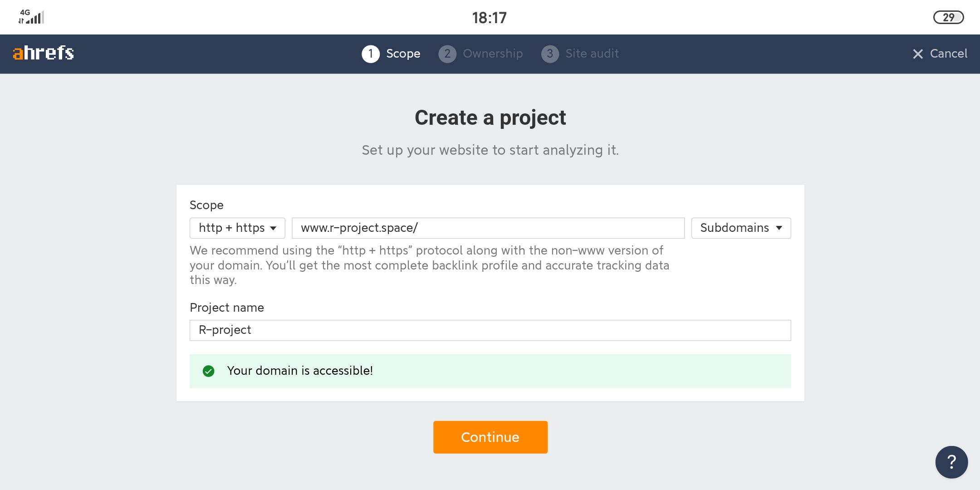The height and width of the screenshot is (490, 980).
Task: Click the Cancel X icon
Action: (918, 54)
